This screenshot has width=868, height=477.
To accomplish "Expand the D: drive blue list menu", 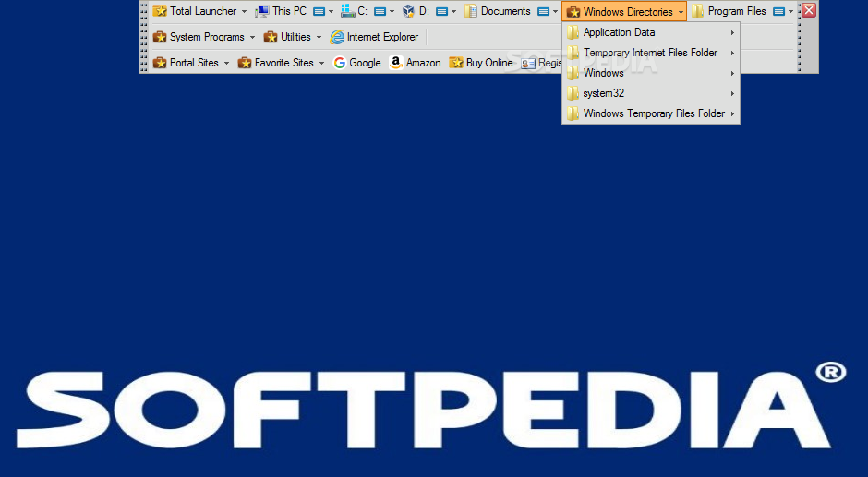I will tap(446, 11).
